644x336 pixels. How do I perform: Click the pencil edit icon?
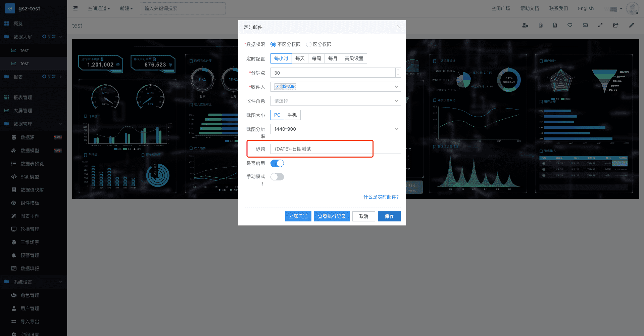tap(632, 25)
